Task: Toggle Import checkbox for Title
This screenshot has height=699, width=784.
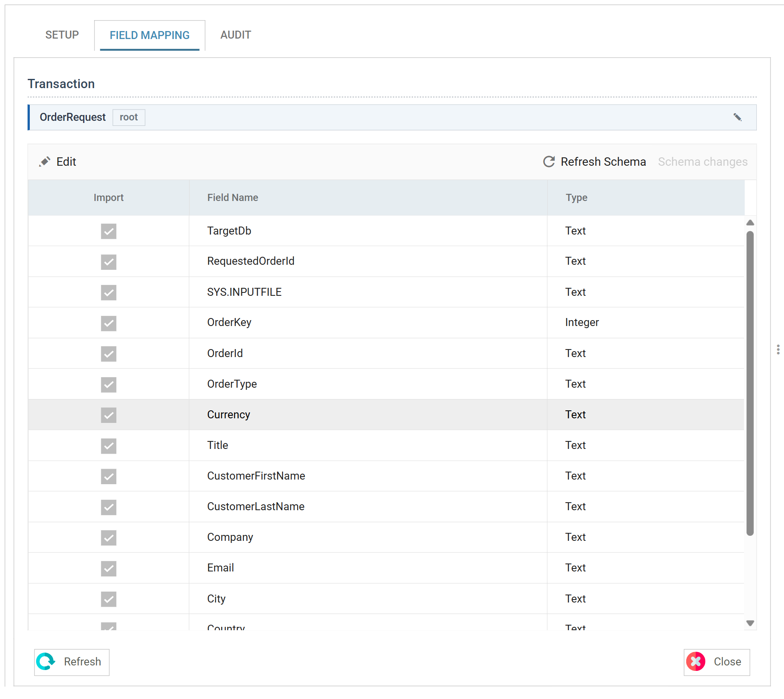Action: pos(109,446)
